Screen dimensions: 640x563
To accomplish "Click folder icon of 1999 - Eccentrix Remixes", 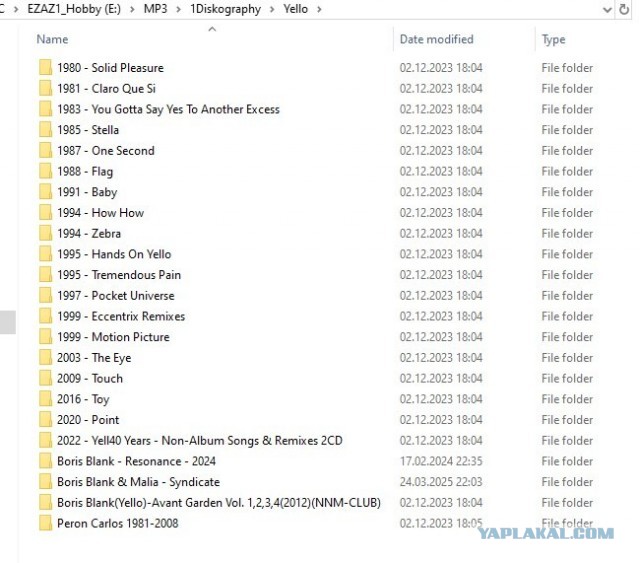I will (x=45, y=316).
